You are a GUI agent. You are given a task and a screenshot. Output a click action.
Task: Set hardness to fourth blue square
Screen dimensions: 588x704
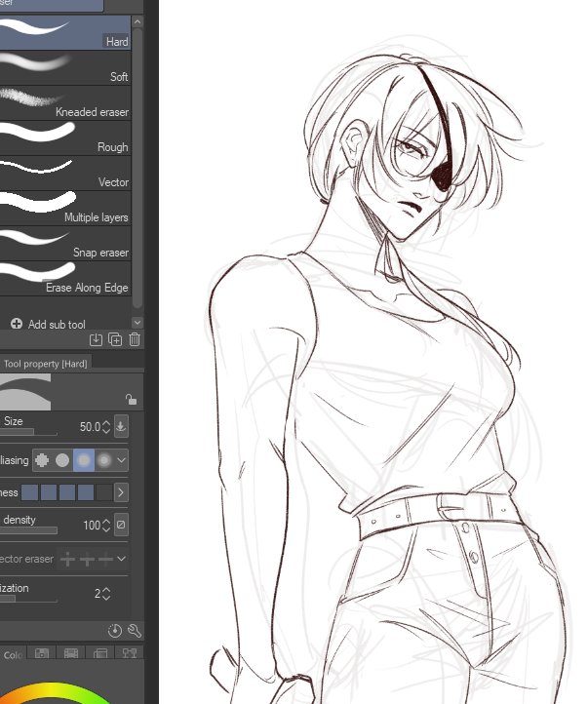tap(86, 492)
